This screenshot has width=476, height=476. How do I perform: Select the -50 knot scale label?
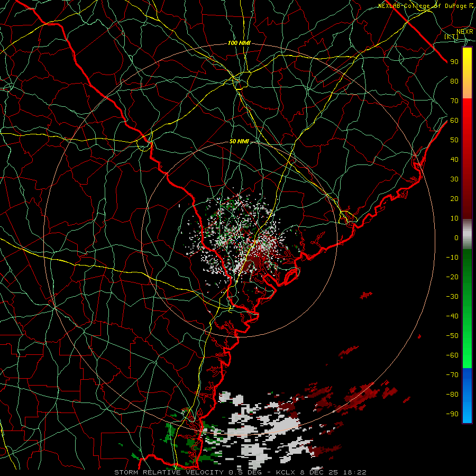[x=452, y=336]
